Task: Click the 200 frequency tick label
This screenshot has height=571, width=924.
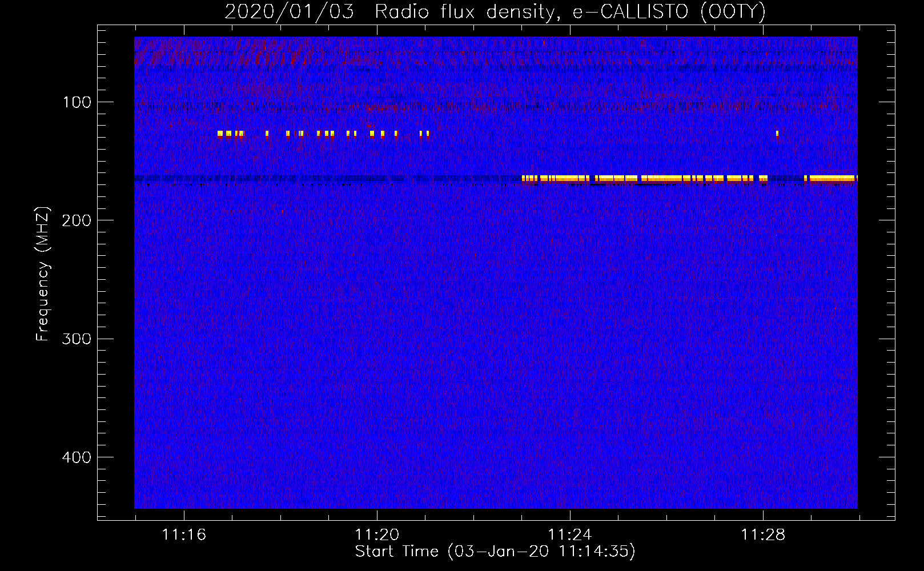Action: point(77,220)
